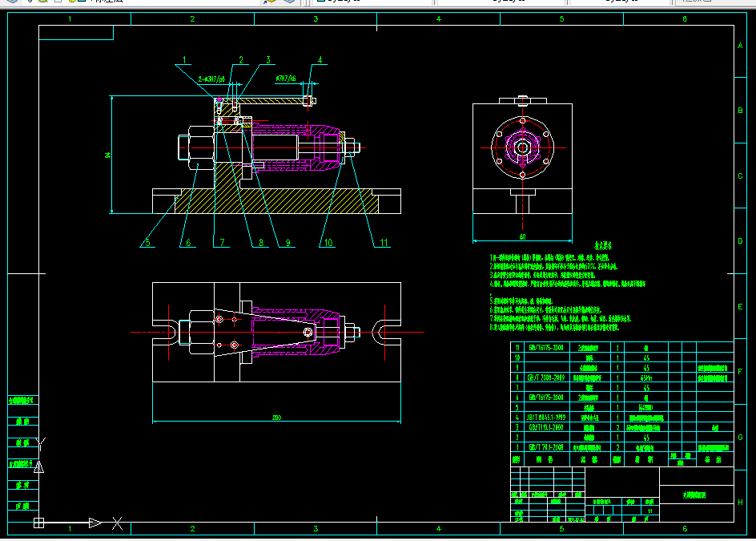The height and width of the screenshot is (541, 756).
Task: Pick the 2-φ3H7/p6 fit dimension text
Action: pyautogui.click(x=211, y=79)
